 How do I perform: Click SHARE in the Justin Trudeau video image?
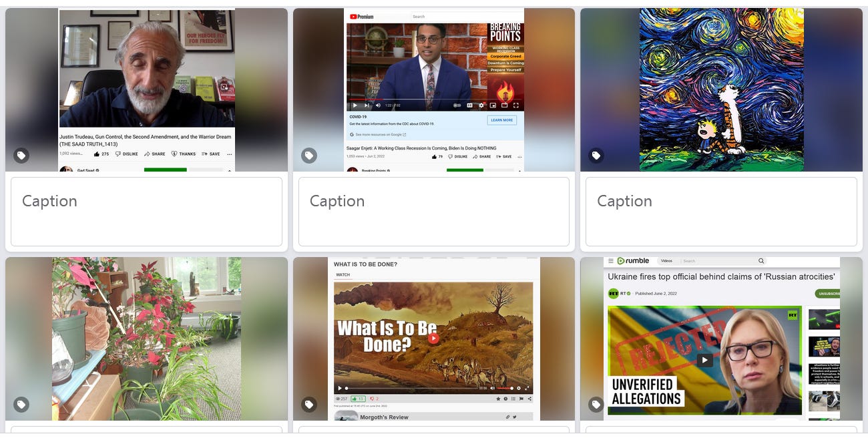tap(155, 154)
